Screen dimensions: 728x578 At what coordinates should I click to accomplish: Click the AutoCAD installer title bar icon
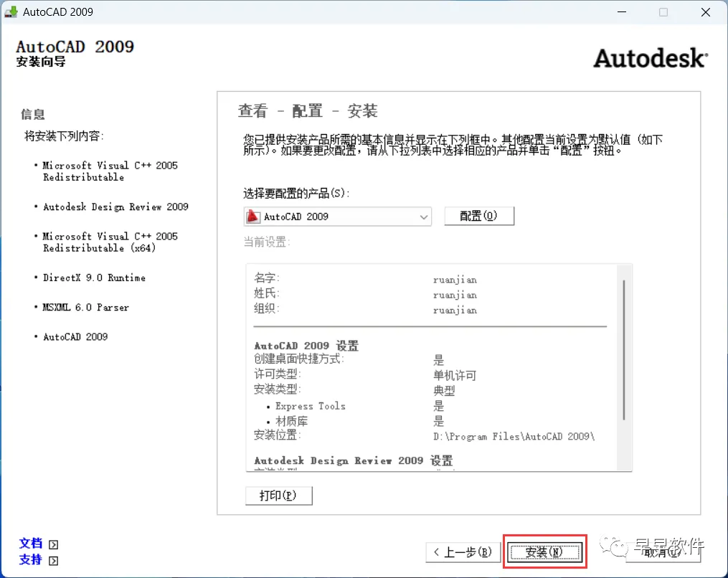[x=11, y=11]
